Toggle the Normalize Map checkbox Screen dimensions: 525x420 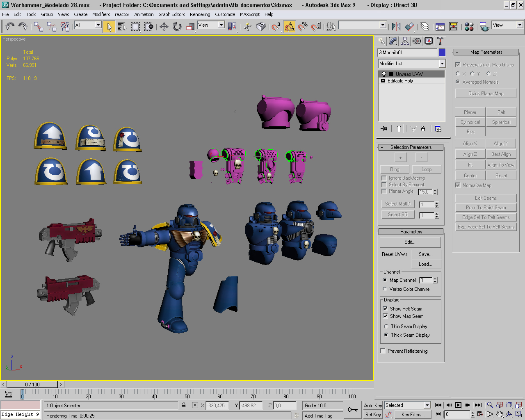(458, 185)
